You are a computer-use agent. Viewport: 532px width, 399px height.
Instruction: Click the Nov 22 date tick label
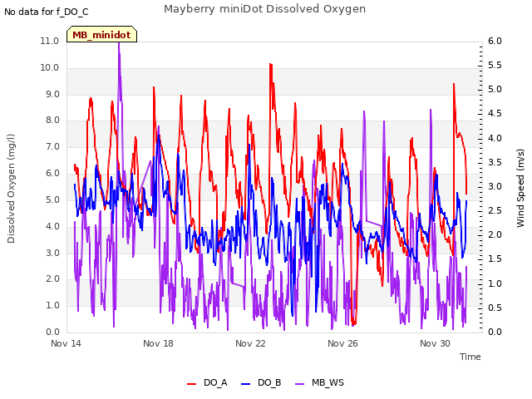pyautogui.click(x=250, y=343)
